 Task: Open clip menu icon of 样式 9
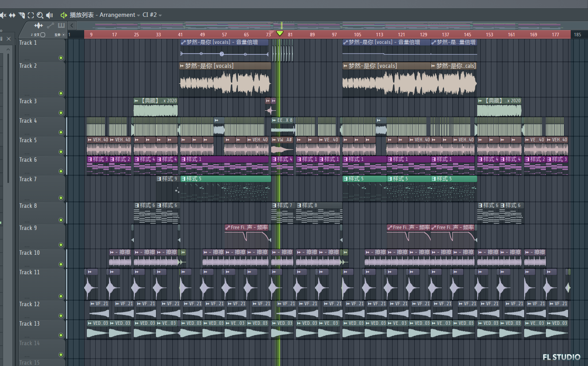click(159, 179)
